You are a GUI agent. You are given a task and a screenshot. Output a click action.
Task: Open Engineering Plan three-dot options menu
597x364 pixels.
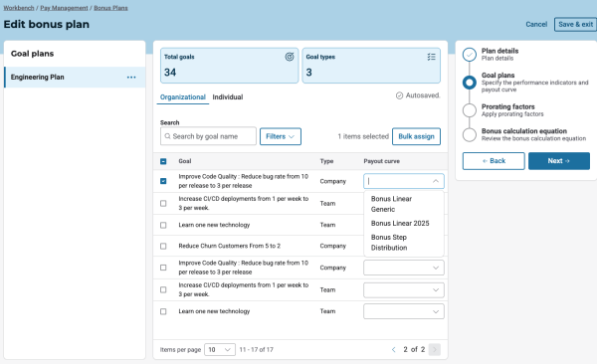pos(131,78)
